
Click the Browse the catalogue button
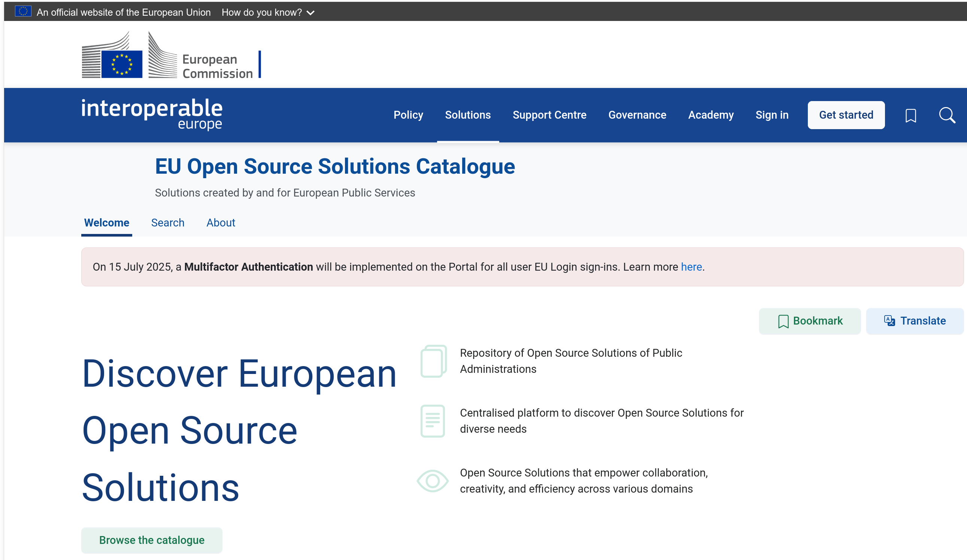tap(152, 540)
